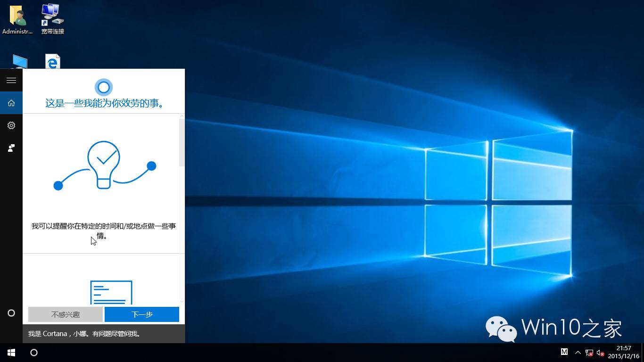
Task: Select the Edge desktop icon
Action: pyautogui.click(x=53, y=62)
